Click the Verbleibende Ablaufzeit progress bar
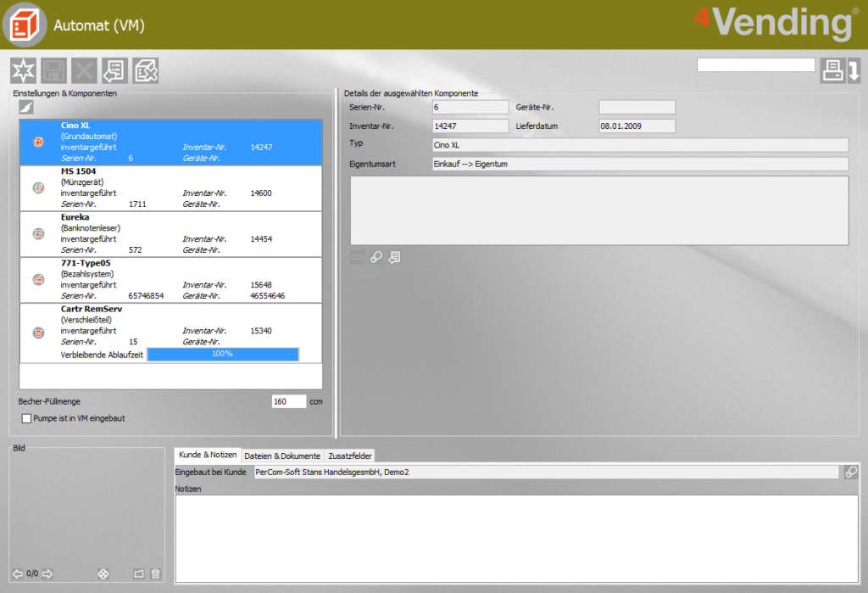 point(223,354)
